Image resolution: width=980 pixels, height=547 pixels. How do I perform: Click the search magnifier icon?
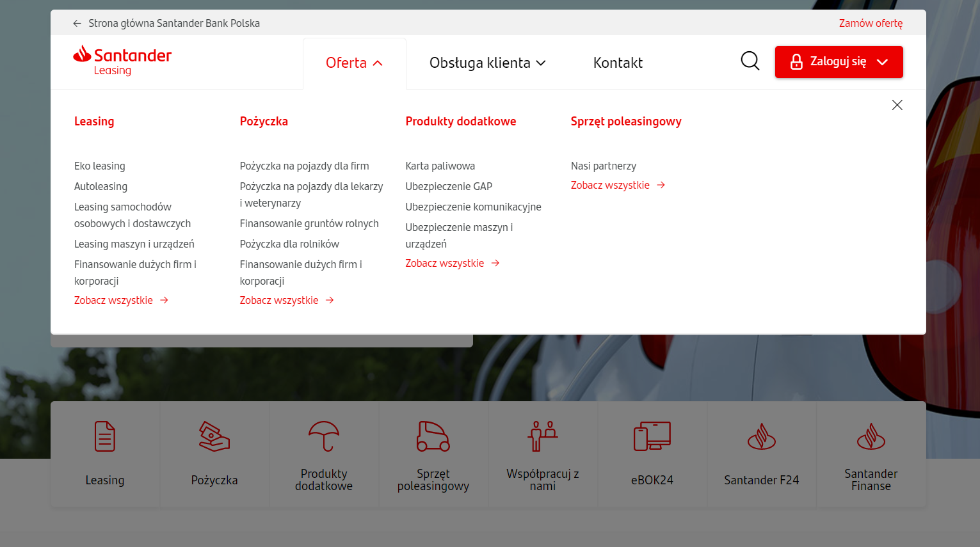click(x=750, y=61)
